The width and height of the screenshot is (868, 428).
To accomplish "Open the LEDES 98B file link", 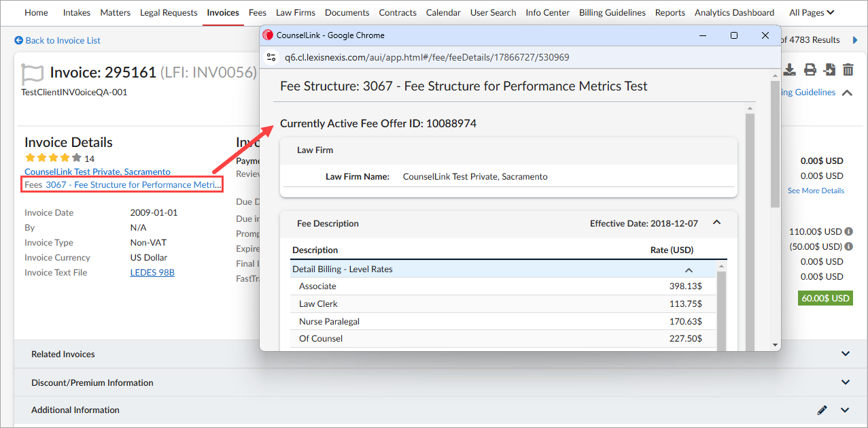I will [152, 273].
